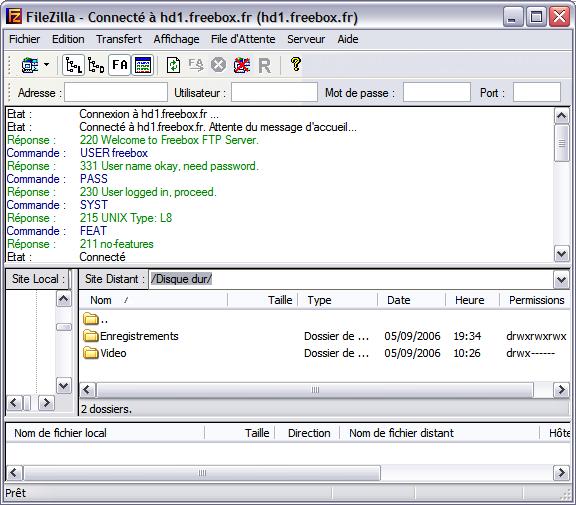Click the 'USER freebox' command log line
Image resolution: width=576 pixels, height=505 pixels.
tap(114, 153)
